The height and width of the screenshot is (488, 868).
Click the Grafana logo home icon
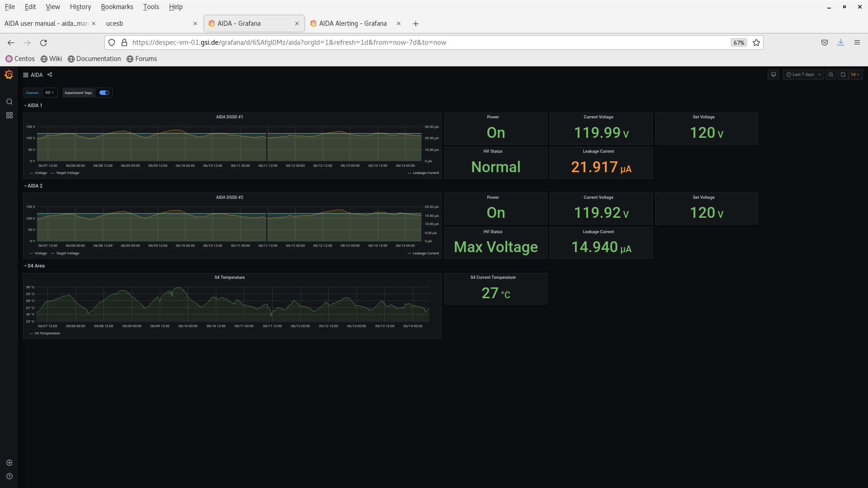(9, 75)
